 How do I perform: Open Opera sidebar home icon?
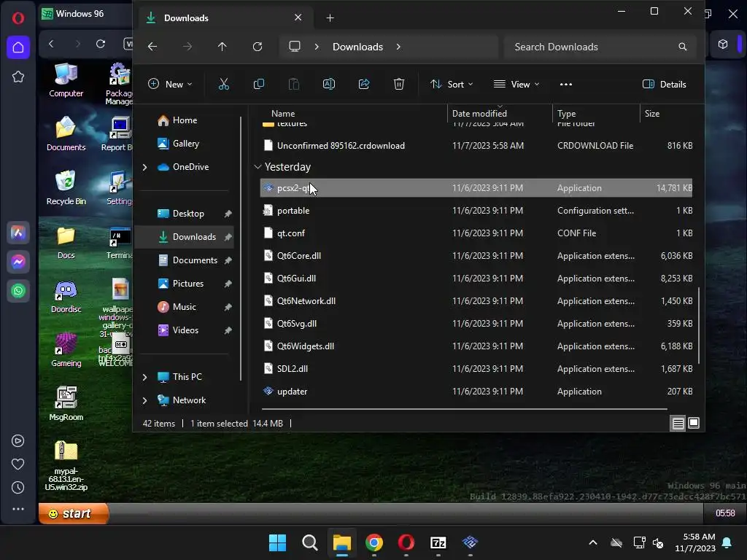click(18, 47)
